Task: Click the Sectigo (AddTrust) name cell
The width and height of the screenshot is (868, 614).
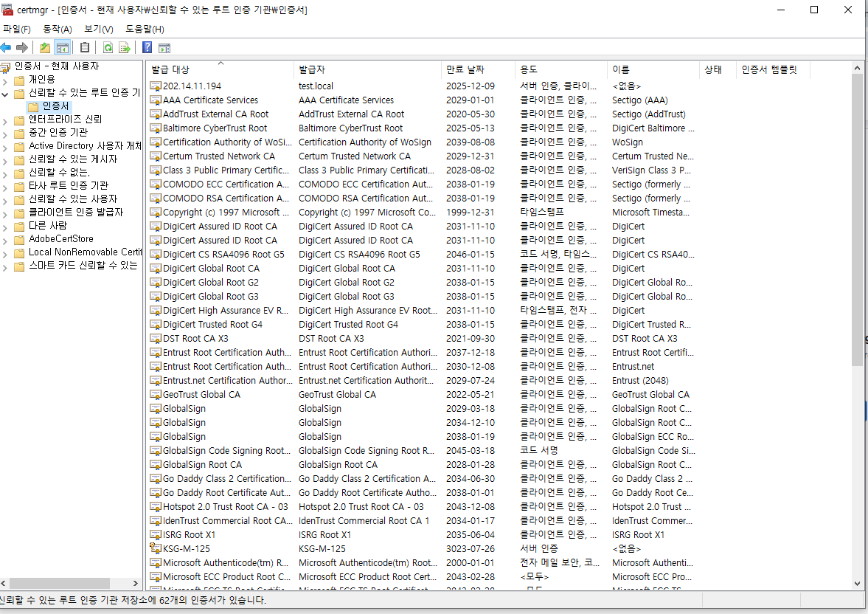Action: pyautogui.click(x=649, y=114)
